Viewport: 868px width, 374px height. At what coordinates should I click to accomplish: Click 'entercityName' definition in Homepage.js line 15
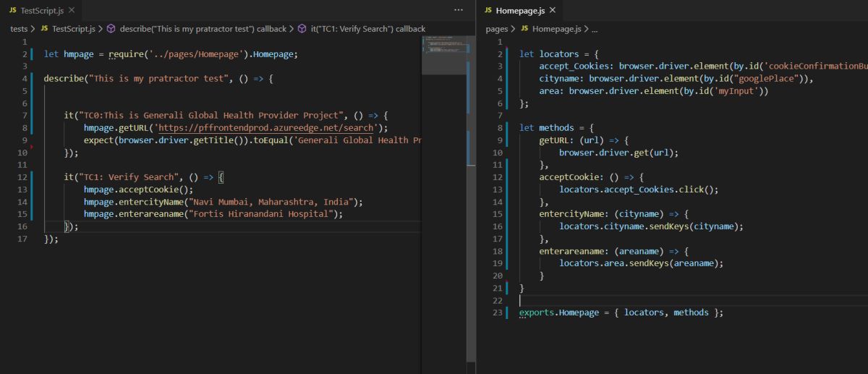click(571, 214)
